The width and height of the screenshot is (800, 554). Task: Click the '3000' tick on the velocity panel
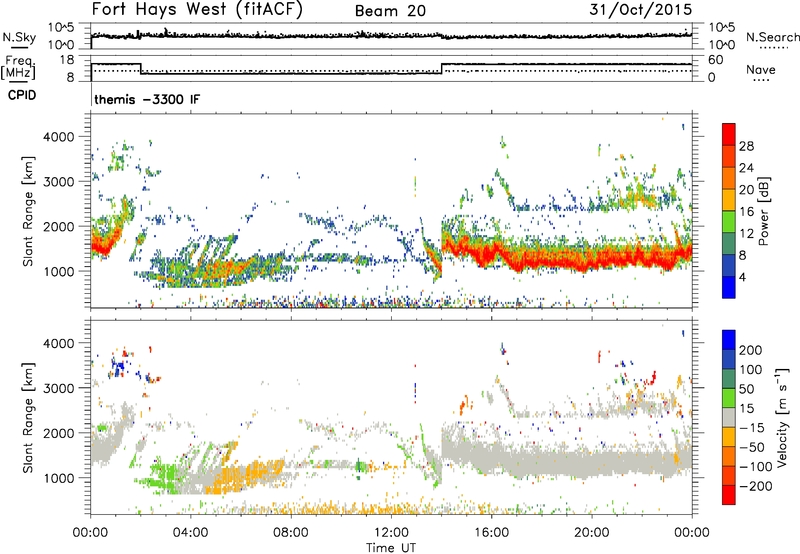click(59, 388)
